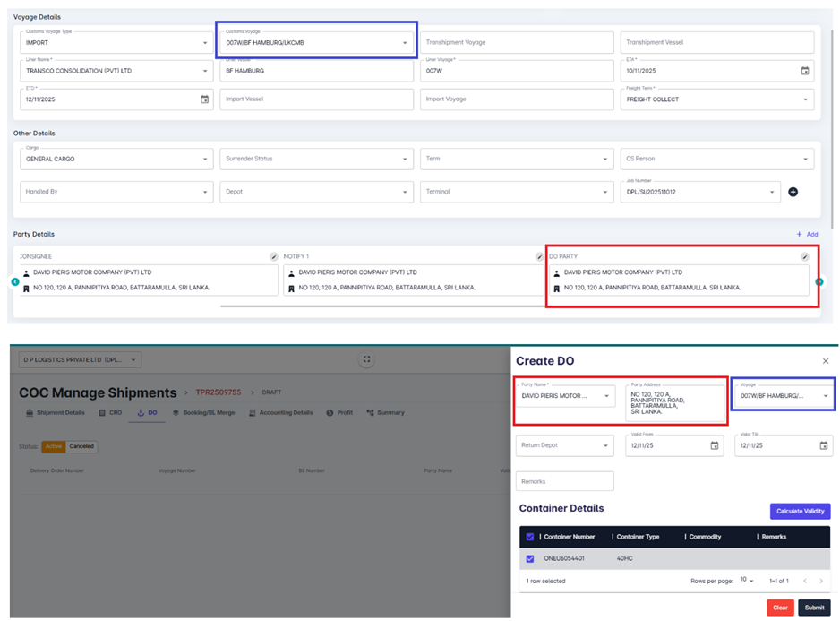Open the ETA calendar picker icon

[x=804, y=71]
